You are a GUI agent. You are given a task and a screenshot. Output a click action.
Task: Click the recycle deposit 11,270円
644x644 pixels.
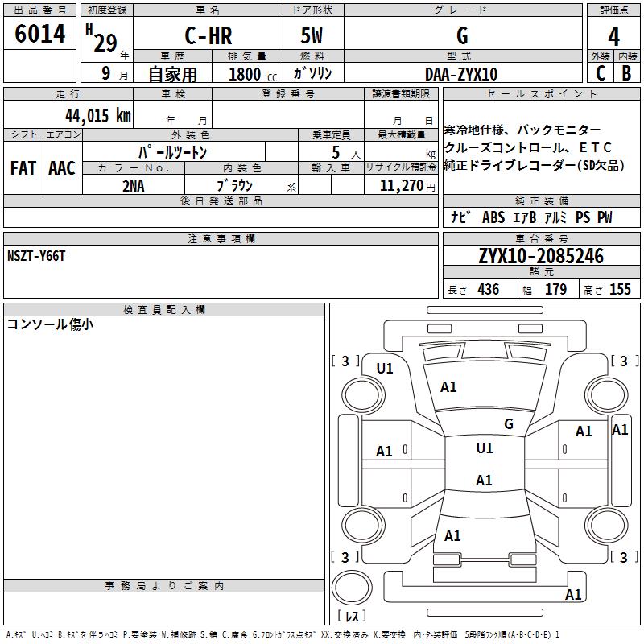[x=407, y=186]
